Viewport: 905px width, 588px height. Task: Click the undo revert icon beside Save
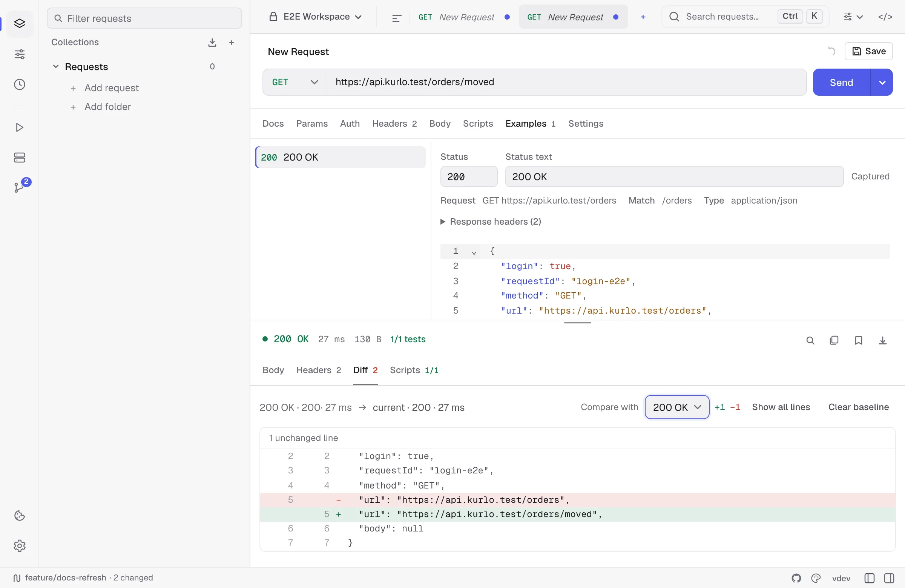pyautogui.click(x=831, y=51)
